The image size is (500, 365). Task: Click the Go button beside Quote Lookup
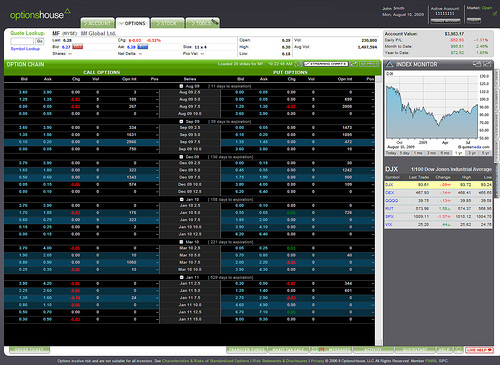pyautogui.click(x=40, y=41)
